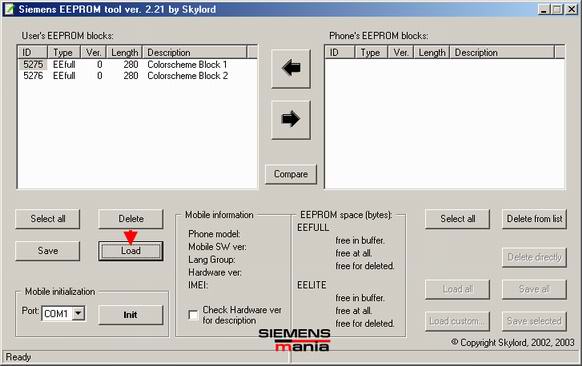Select row 5275 Colorscheme Block 1
The image size is (582, 366).
[137, 65]
